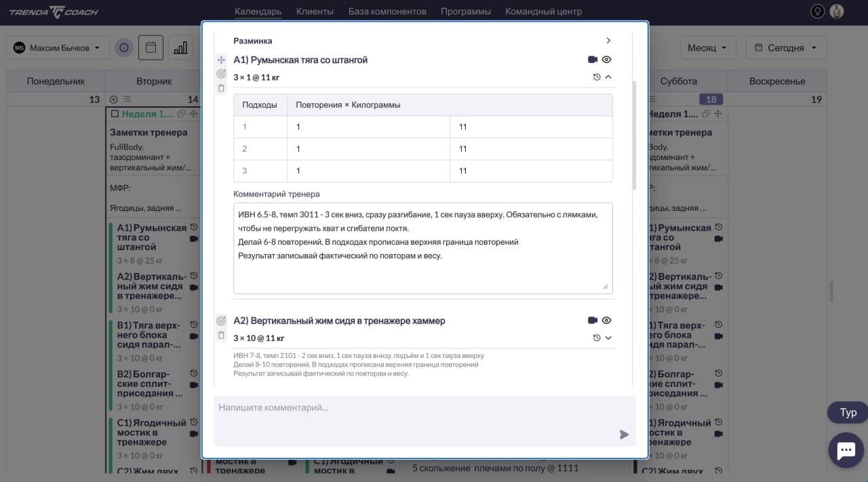Click the move handle icon for exercise A1
The height and width of the screenshot is (482, 868).
click(x=221, y=60)
